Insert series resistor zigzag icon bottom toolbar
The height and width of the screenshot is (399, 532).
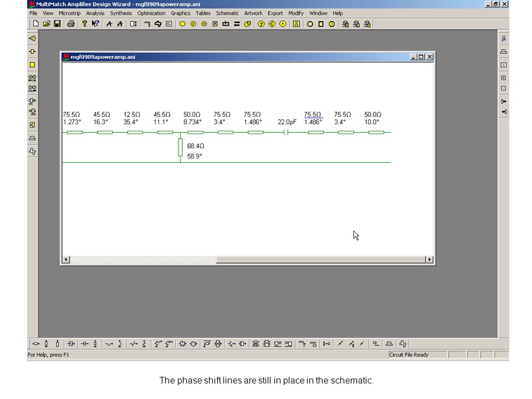pos(134,344)
